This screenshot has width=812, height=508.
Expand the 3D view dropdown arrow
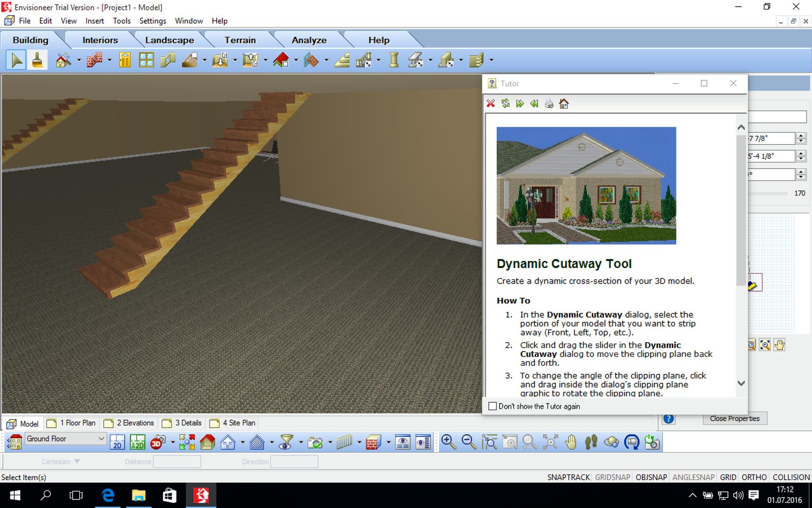coord(172,442)
